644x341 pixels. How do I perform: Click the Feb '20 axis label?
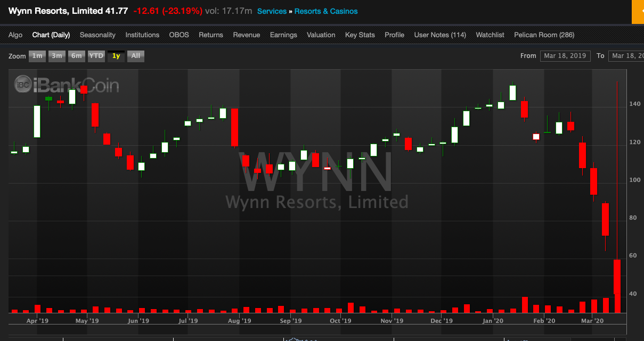(x=544, y=321)
